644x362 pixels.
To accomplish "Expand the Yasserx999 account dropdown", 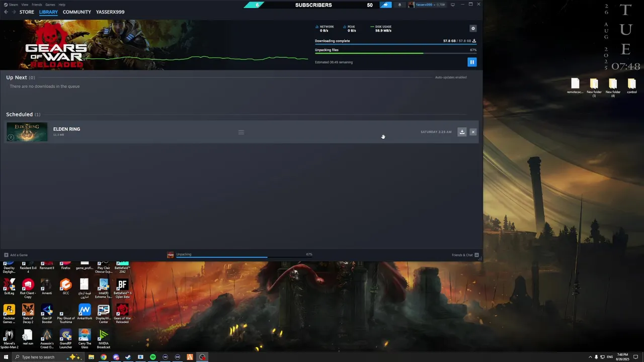I will pos(427,5).
